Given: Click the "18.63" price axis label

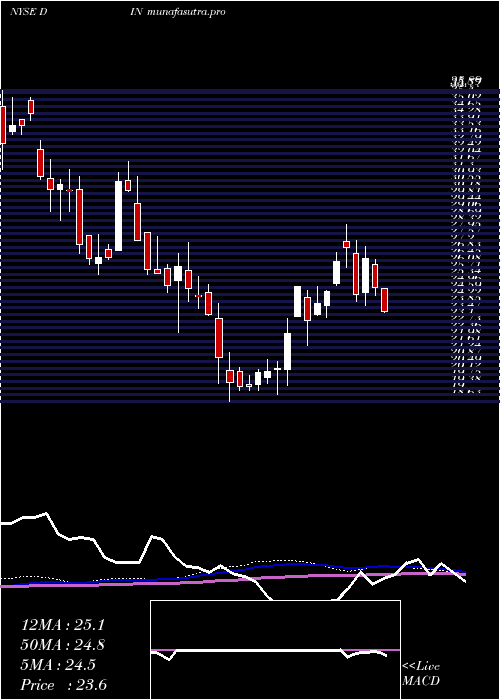Looking at the screenshot, I should [x=467, y=391].
